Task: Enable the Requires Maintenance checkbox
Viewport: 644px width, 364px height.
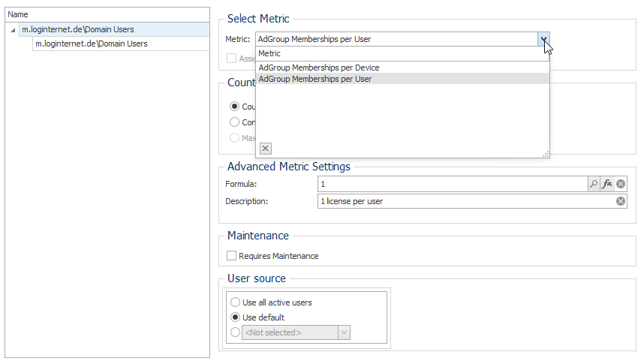Action: (232, 255)
